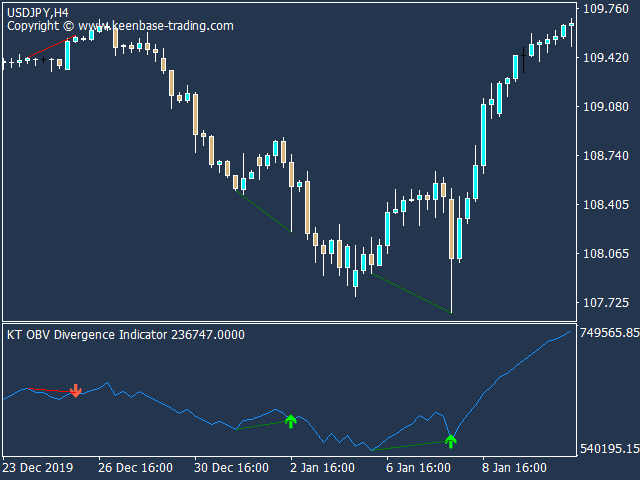Click the 30 Dec 16:00 time label
The width and height of the screenshot is (640, 480).
click(231, 467)
